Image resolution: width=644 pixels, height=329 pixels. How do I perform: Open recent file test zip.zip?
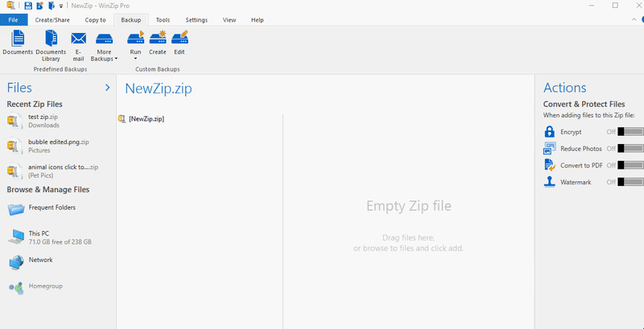coord(43,117)
